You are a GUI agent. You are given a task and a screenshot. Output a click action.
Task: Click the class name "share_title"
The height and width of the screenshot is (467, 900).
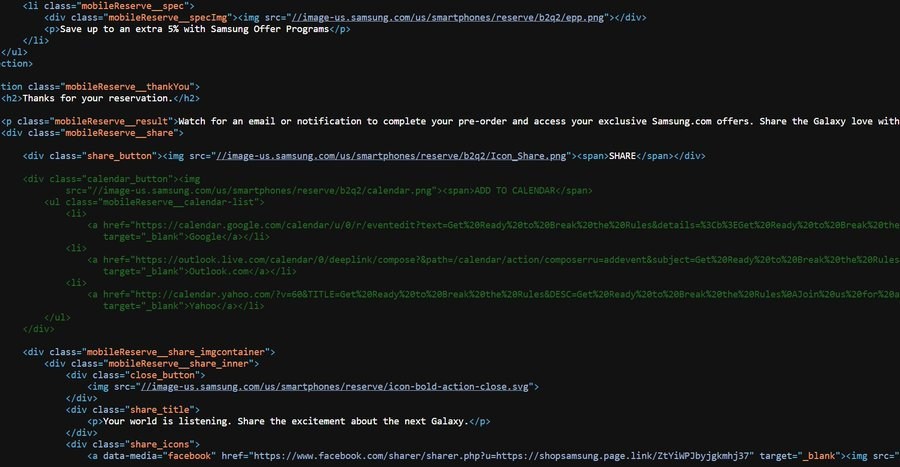click(x=160, y=410)
